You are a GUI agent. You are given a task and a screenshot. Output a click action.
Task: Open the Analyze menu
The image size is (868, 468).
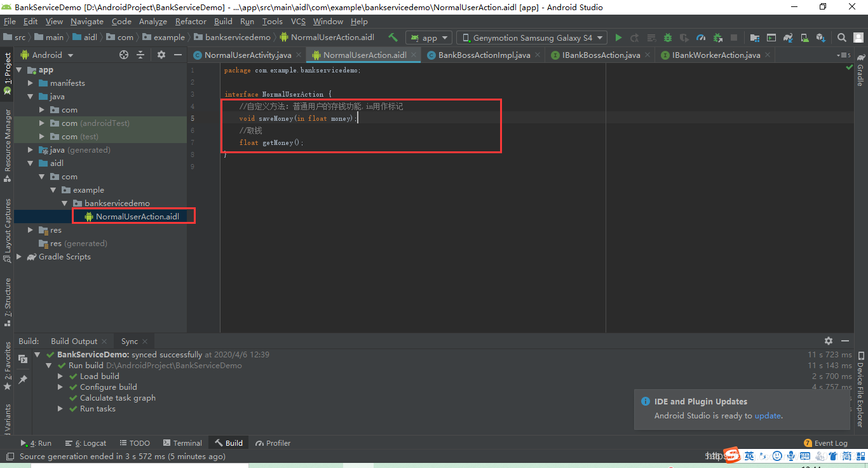tap(153, 22)
